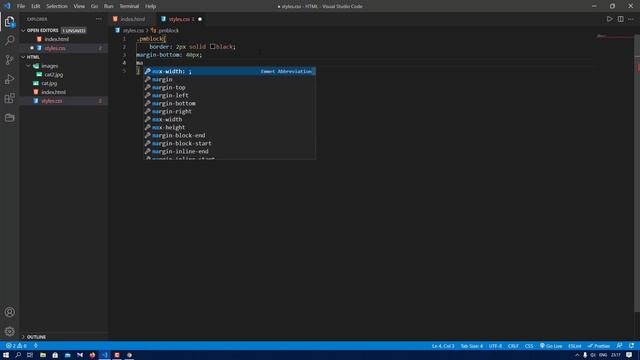Screen dimensions: 640x360
Task: Click the Prettier status item
Action: pyautogui.click(x=599, y=346)
